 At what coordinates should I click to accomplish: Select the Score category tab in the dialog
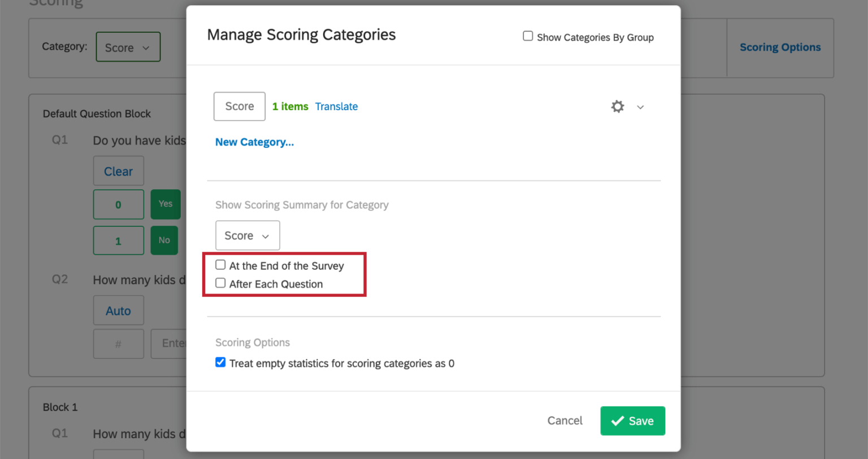click(239, 106)
